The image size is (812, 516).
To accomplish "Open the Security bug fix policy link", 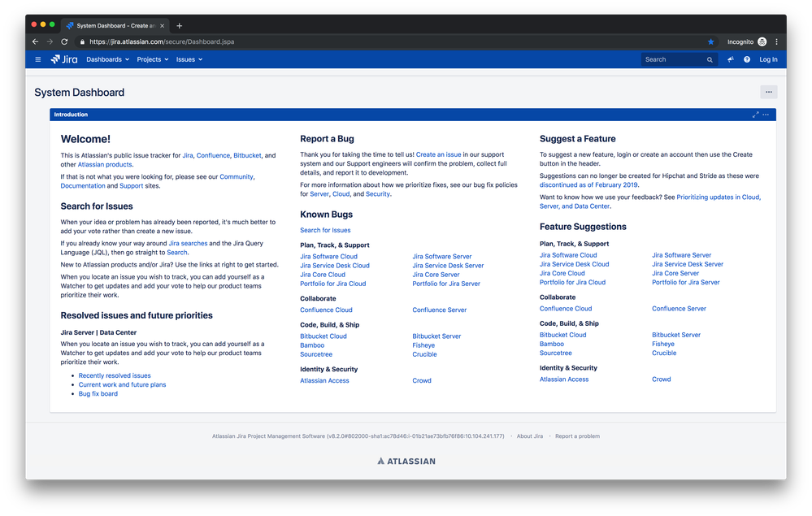I will [x=377, y=194].
